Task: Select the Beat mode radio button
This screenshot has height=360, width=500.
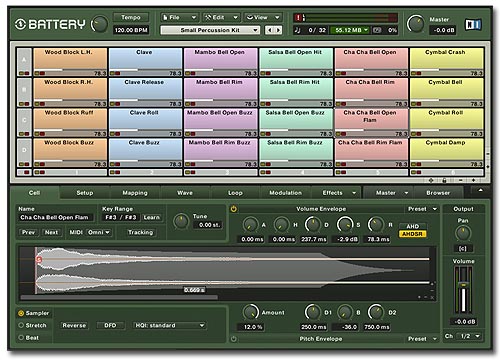Action: point(21,338)
